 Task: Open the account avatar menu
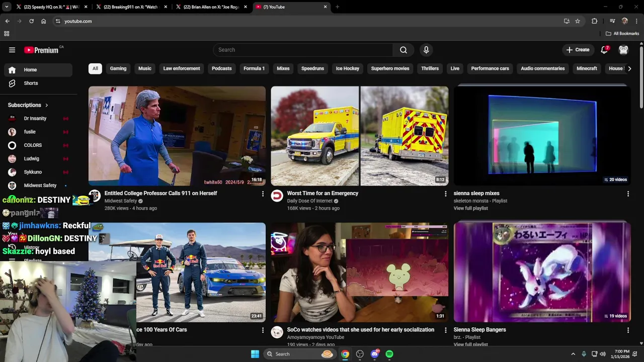tap(623, 50)
